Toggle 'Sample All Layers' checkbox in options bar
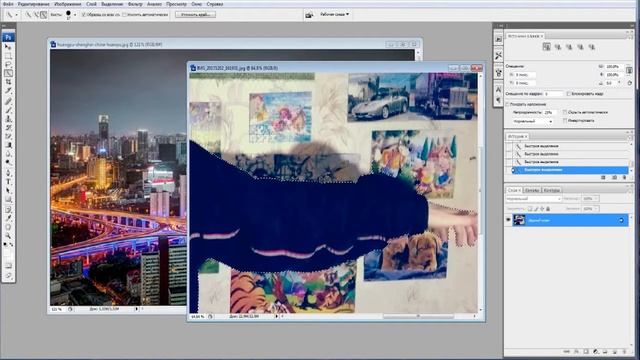This screenshot has height=360, width=640. tap(84, 15)
